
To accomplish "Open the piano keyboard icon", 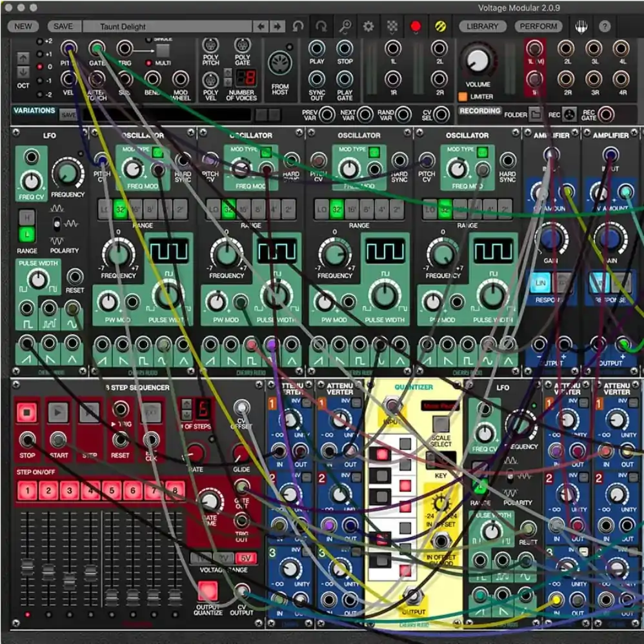I will [581, 26].
